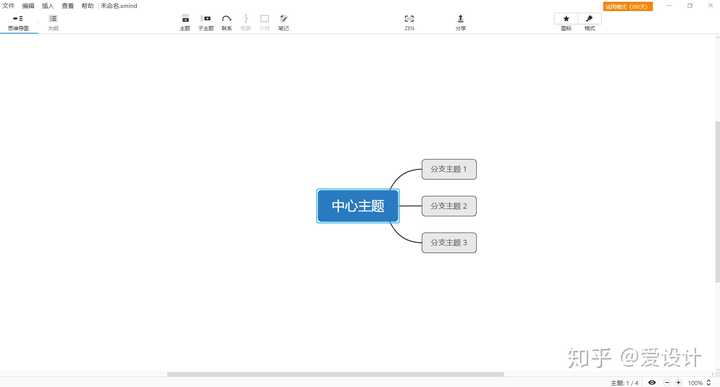720x387 pixels.
Task: Add a new 主题 topic
Action: coord(185,22)
